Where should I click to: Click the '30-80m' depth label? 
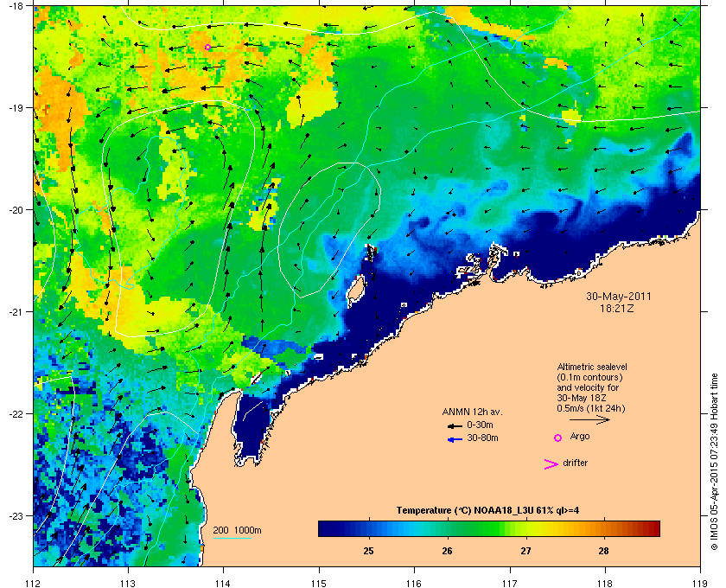coord(482,438)
